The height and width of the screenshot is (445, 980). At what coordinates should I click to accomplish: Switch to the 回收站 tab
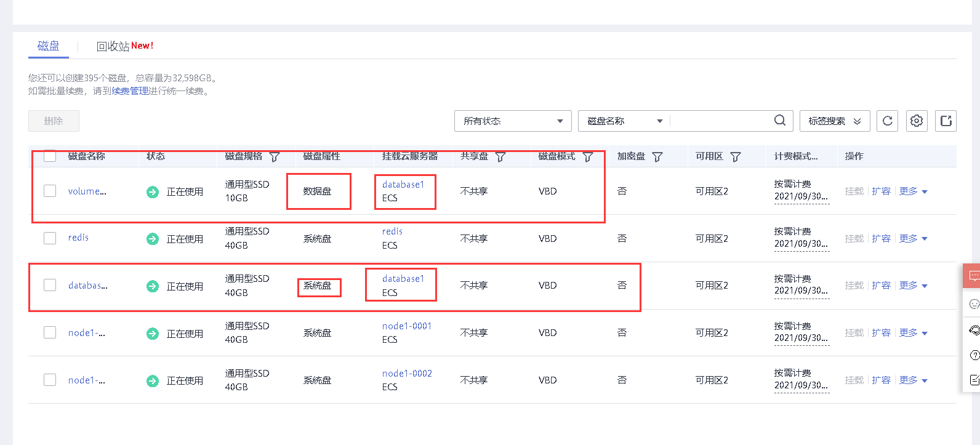[x=113, y=46]
